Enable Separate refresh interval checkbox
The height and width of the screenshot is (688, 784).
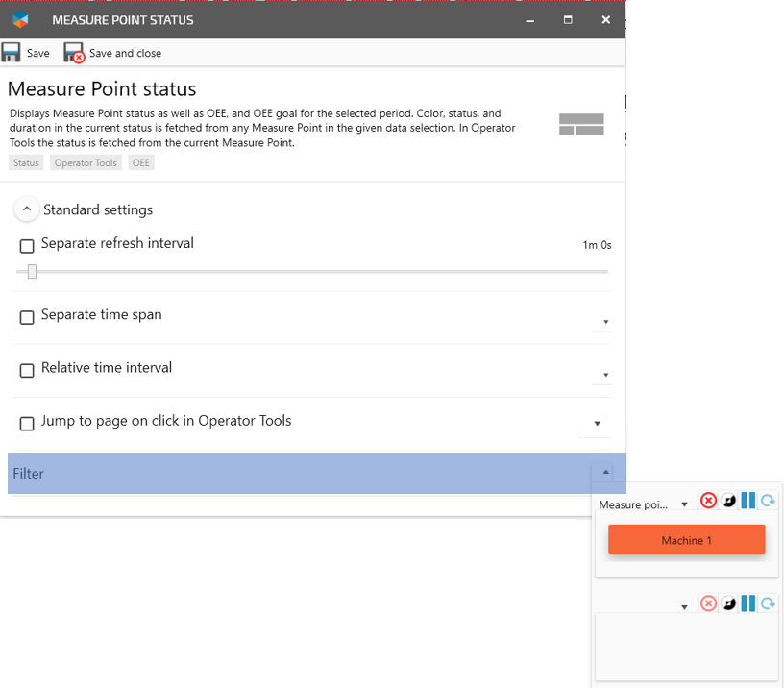coord(27,246)
